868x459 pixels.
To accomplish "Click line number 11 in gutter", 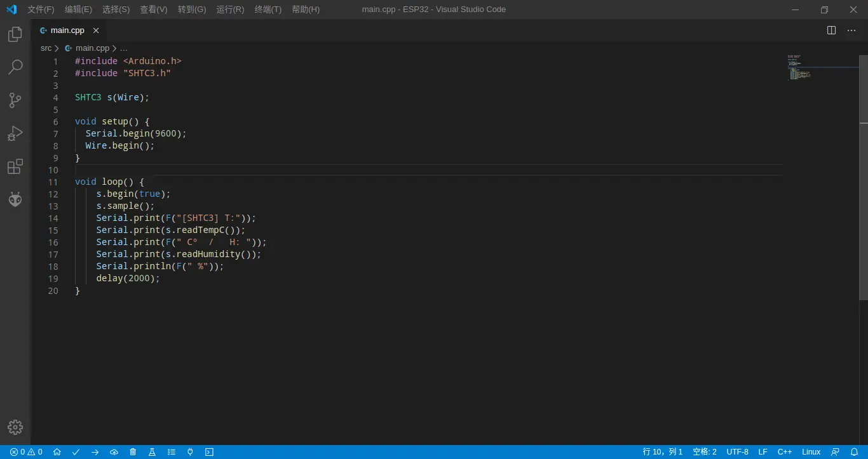I will (53, 182).
